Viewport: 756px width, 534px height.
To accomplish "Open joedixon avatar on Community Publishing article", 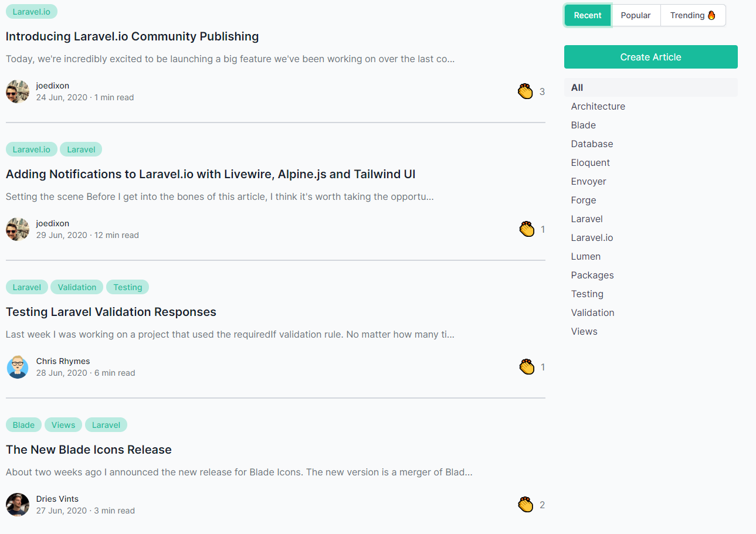I will point(18,91).
